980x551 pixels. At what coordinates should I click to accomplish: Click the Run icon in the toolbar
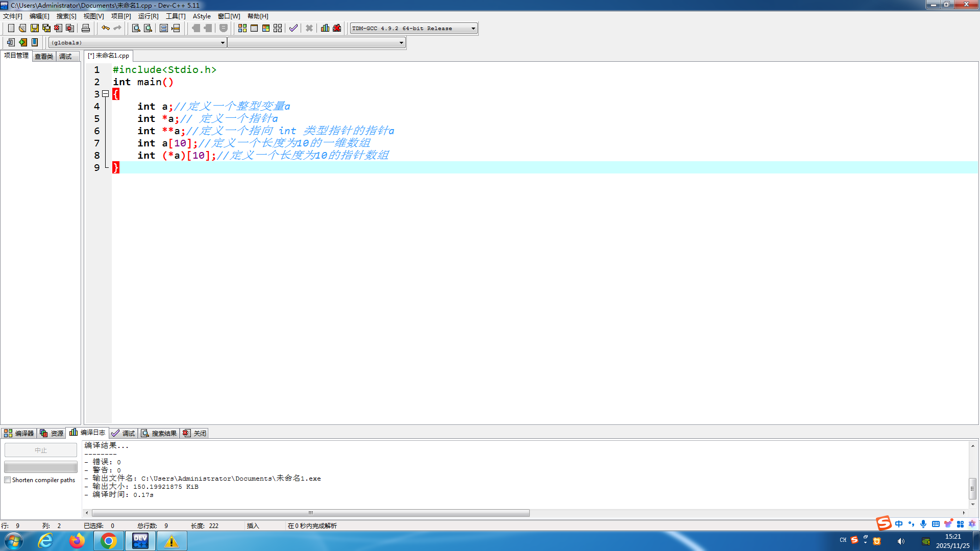[x=254, y=28]
